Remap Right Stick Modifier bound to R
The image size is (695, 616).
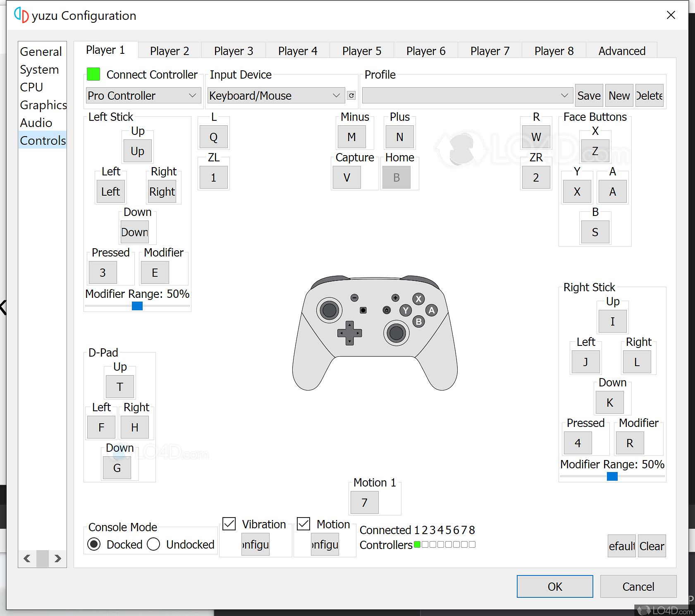coord(630,443)
